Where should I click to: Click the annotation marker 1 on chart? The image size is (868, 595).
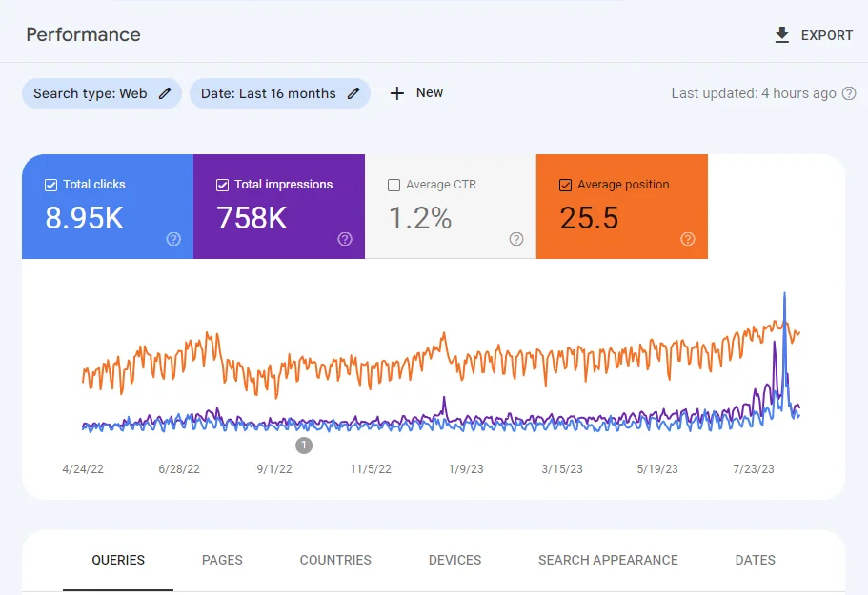303,446
